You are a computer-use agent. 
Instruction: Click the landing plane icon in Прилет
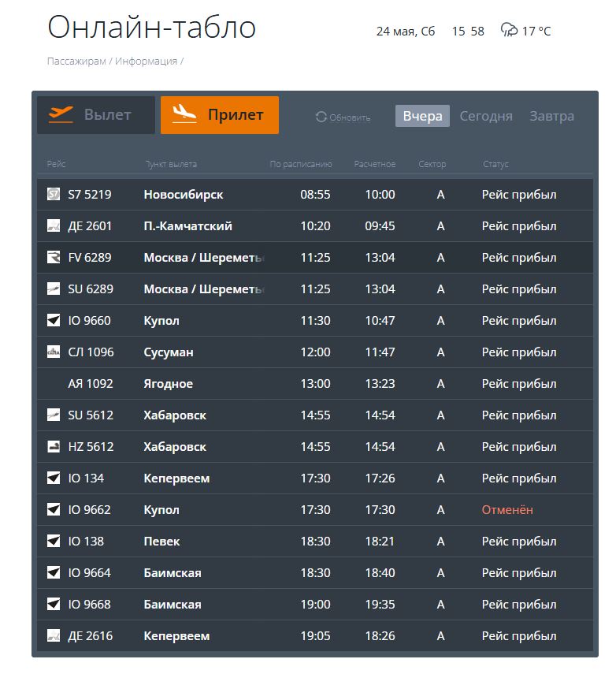[x=184, y=114]
